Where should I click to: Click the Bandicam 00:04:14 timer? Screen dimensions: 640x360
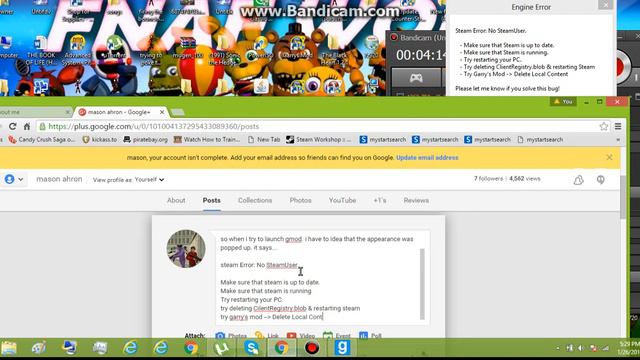(x=420, y=55)
